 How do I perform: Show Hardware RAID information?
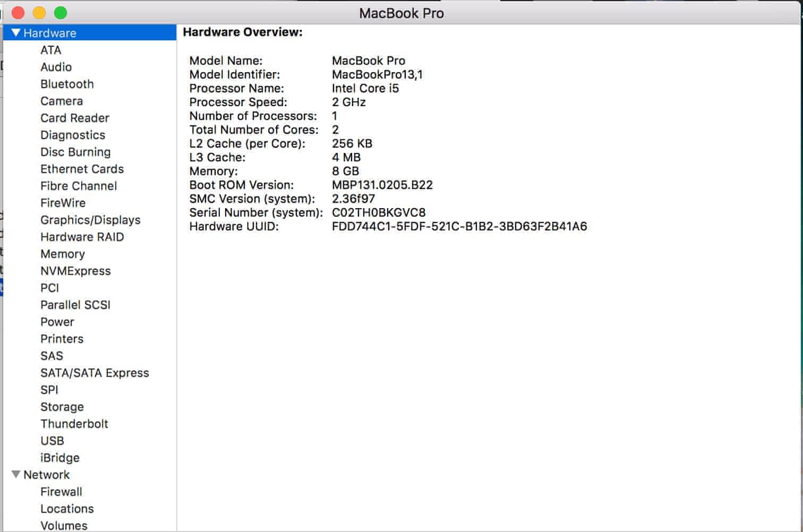(x=82, y=237)
